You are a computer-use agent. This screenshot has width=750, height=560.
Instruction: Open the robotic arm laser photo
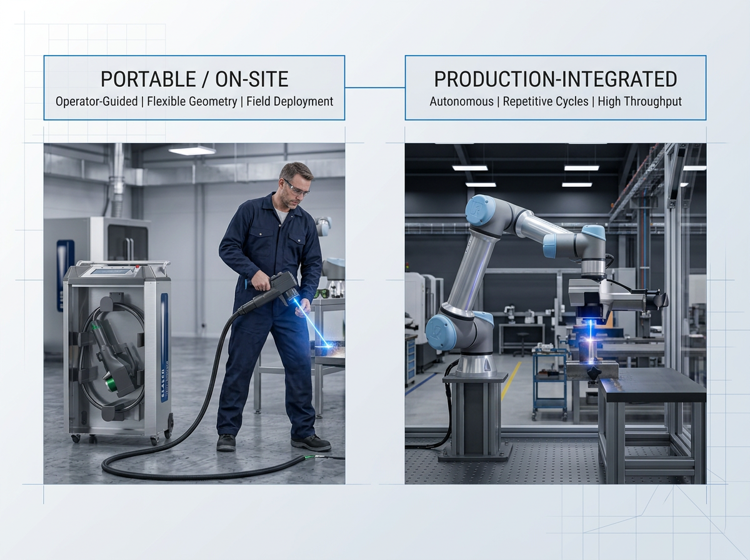click(556, 314)
